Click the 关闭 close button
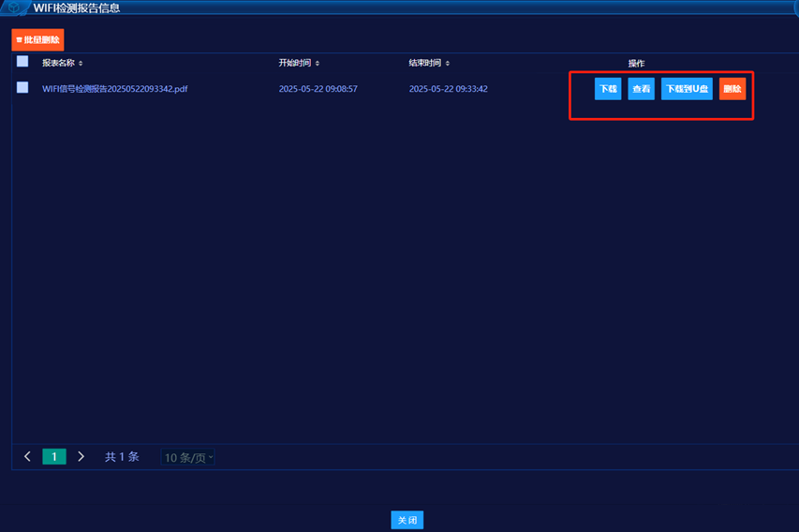The width and height of the screenshot is (799, 532). (407, 520)
